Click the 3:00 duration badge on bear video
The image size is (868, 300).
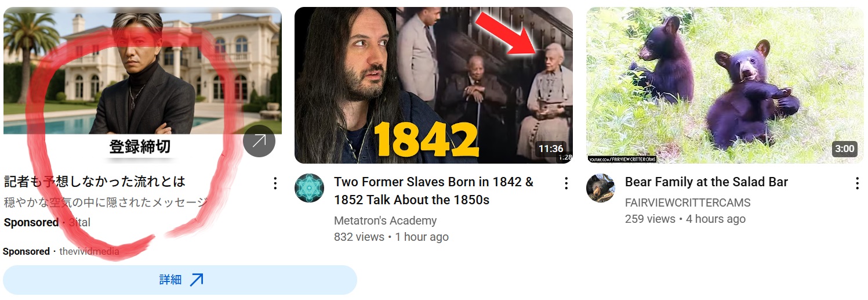[844, 149]
